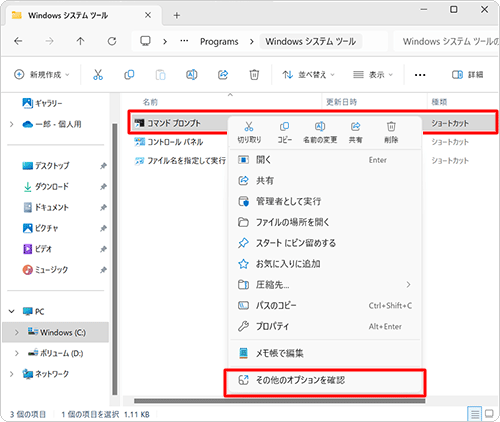Click the address bar ellipsis for hidden folders
The width and height of the screenshot is (500, 422).
click(184, 41)
